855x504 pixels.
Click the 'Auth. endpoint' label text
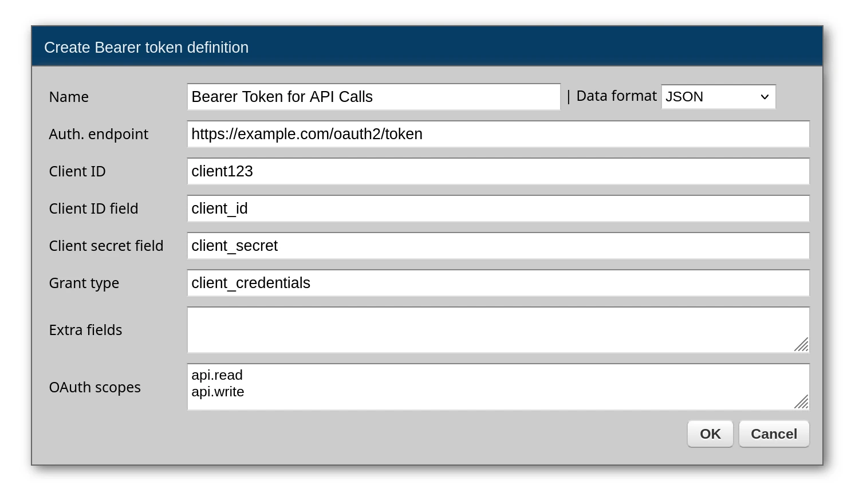(98, 134)
